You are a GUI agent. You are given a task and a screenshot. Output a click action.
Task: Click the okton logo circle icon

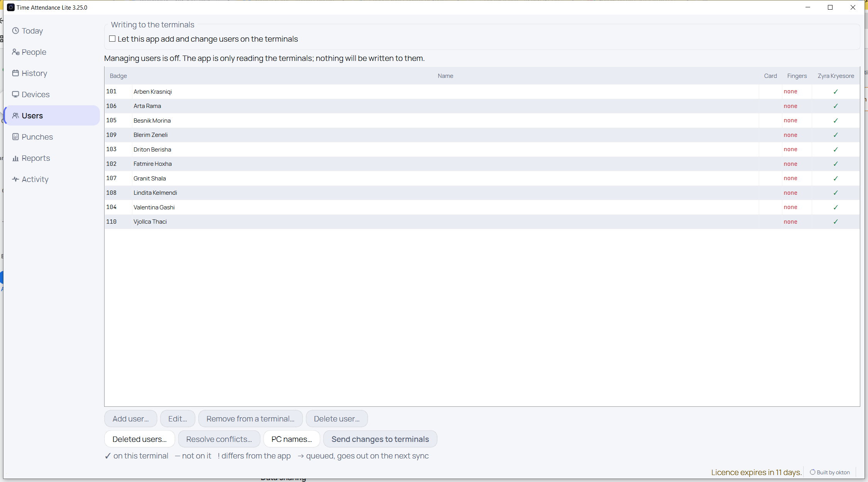(x=812, y=472)
